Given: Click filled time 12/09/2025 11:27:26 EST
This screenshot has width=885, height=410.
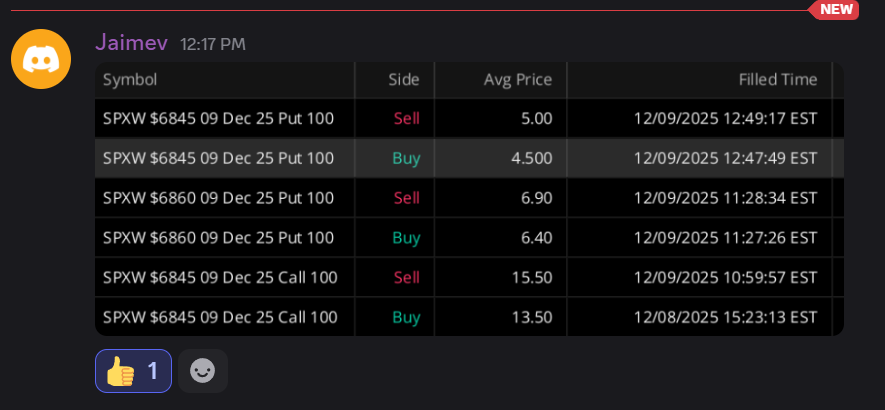Looking at the screenshot, I should pyautogui.click(x=725, y=238).
